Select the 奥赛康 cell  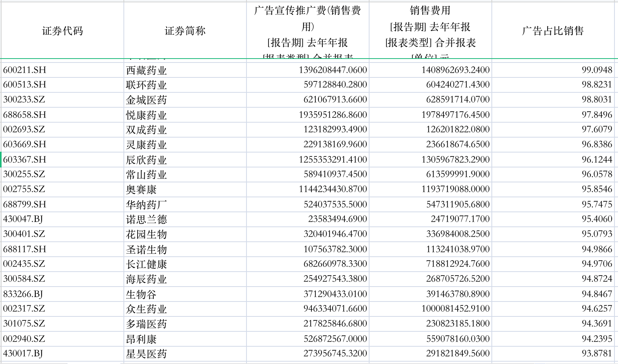click(x=185, y=189)
